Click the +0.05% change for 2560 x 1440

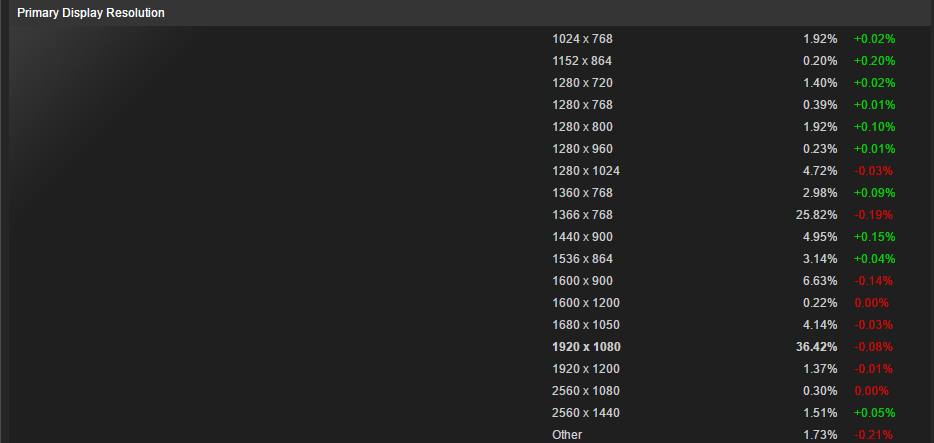[x=874, y=413]
